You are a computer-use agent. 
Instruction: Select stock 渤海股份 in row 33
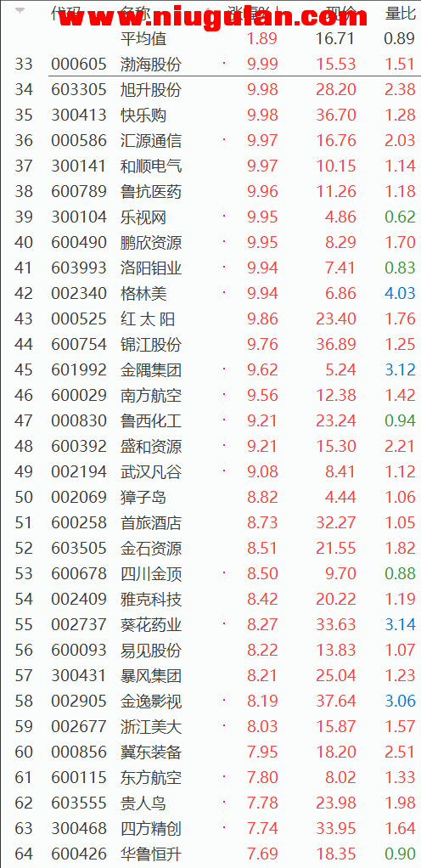[x=151, y=65]
